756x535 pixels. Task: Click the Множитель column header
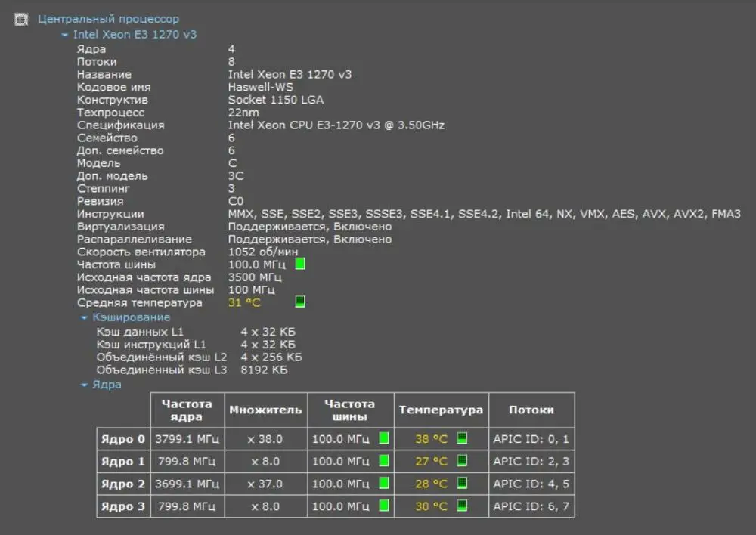click(x=265, y=410)
